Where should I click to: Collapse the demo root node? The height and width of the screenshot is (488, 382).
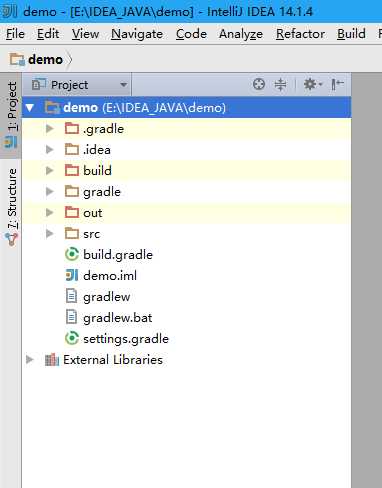click(x=30, y=108)
